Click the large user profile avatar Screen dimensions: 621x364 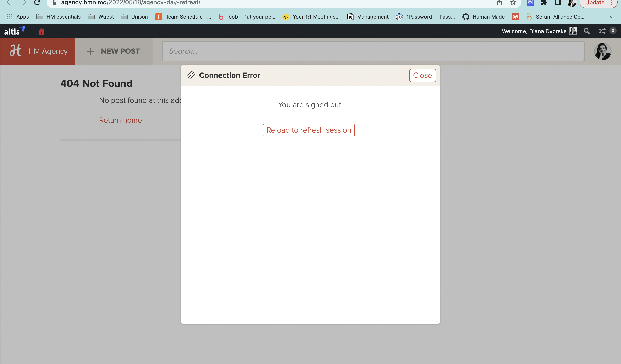[x=602, y=51]
